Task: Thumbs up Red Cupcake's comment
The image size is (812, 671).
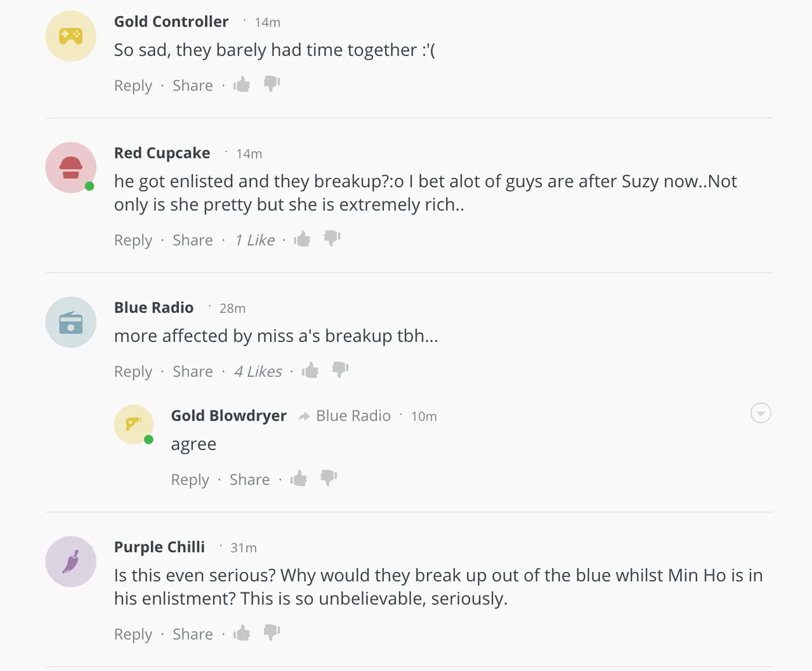Action: point(302,239)
